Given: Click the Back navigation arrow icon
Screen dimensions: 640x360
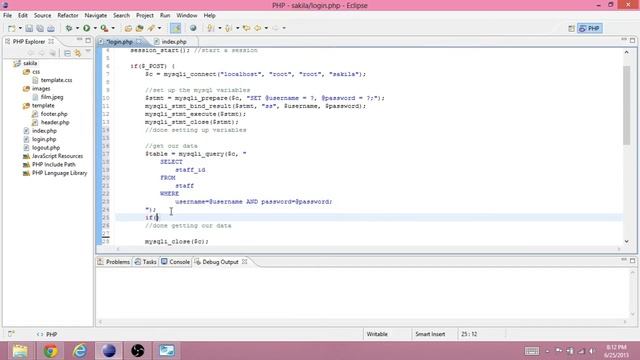Looking at the screenshot, I should pyautogui.click(x=258, y=28).
